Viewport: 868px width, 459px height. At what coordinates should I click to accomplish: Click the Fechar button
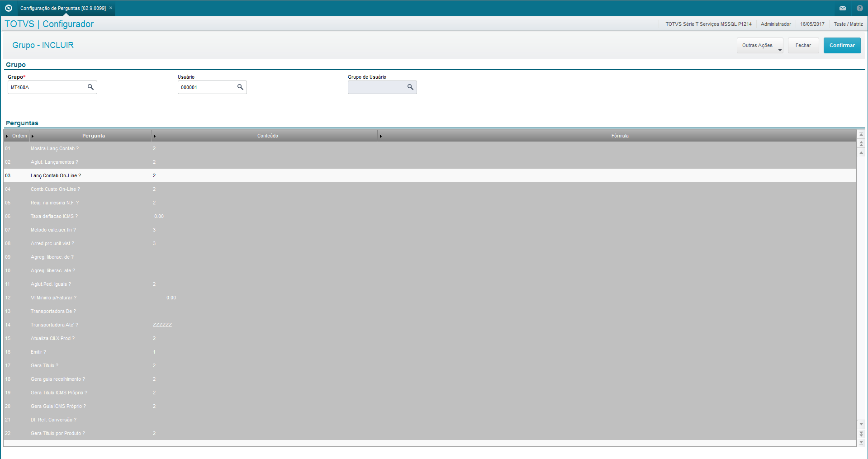tap(803, 45)
